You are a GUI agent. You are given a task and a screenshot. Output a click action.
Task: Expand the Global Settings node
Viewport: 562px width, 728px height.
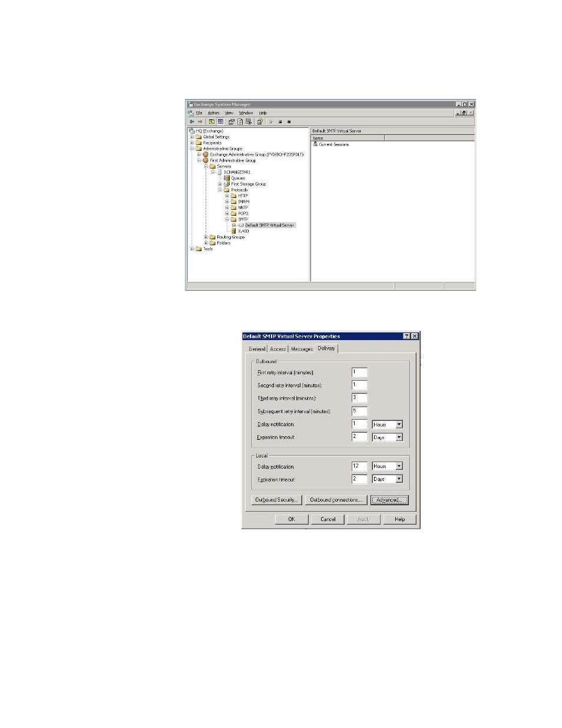[x=192, y=137]
